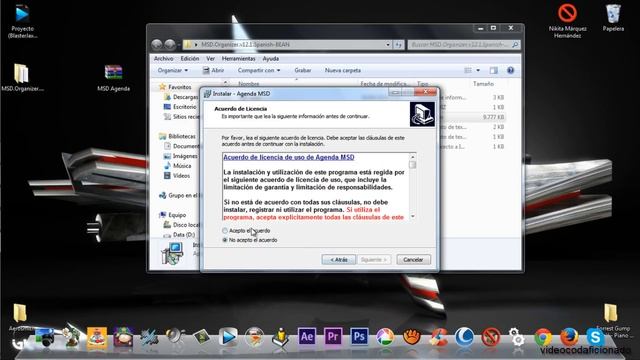Open the Organizar dropdown in Explorer
This screenshot has height=360, width=640.
(173, 70)
